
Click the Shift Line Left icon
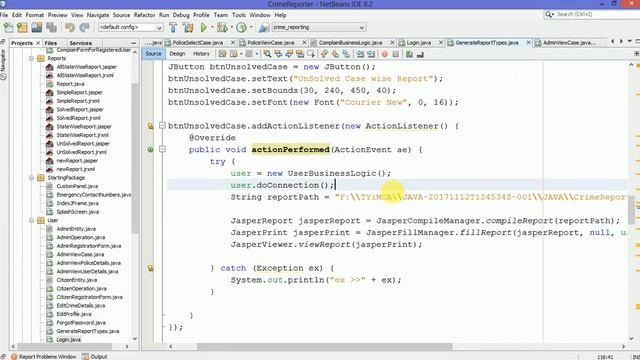[x=360, y=54]
